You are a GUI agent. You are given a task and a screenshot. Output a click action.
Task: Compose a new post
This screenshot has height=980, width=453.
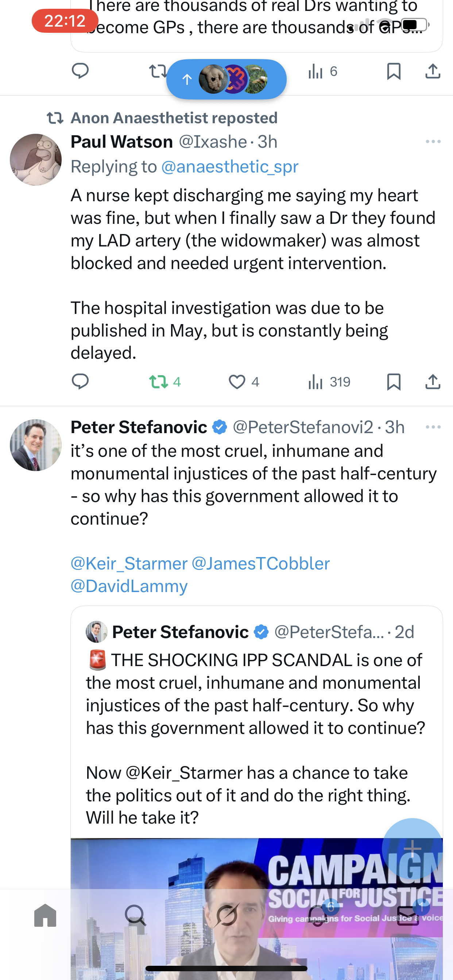point(412,848)
